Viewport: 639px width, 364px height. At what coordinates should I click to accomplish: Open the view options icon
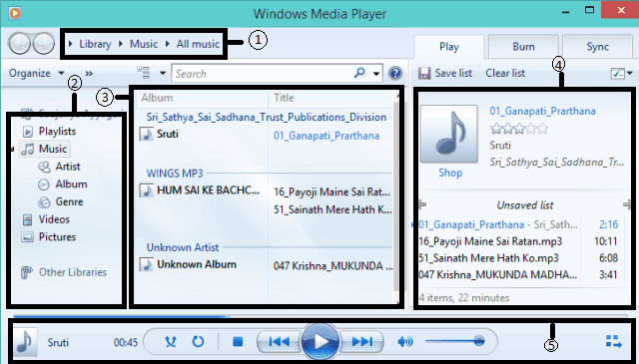[x=144, y=73]
